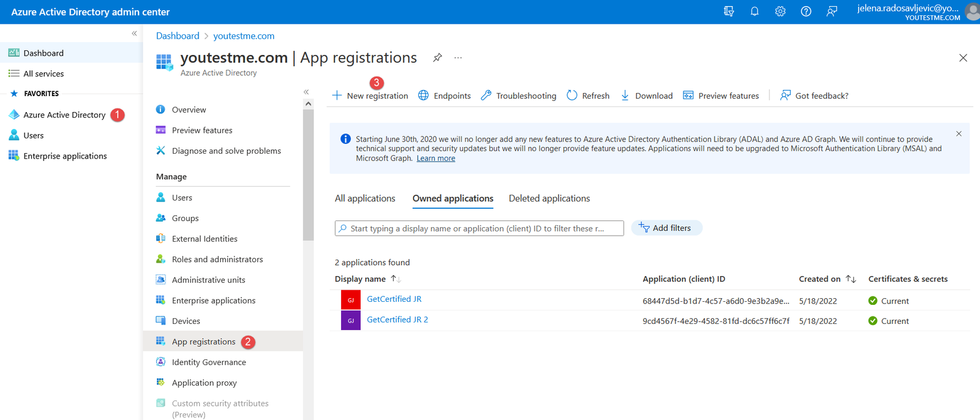The width and height of the screenshot is (980, 420).
Task: Click New registration button
Action: point(371,96)
